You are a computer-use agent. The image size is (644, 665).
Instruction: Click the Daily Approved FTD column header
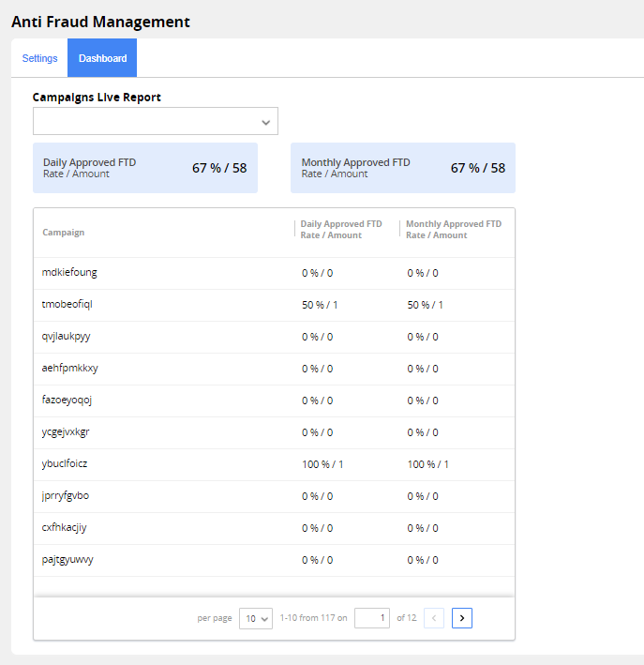coord(341,230)
